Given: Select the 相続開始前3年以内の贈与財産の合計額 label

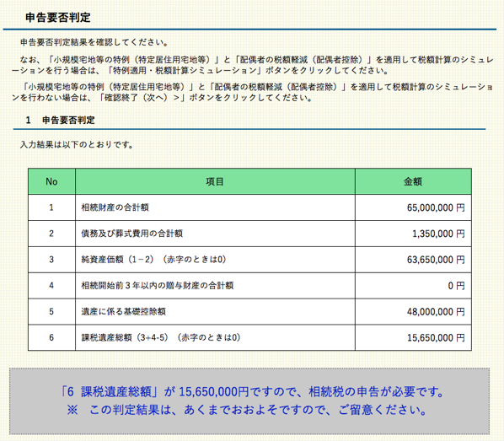Looking at the screenshot, I should [158, 286].
